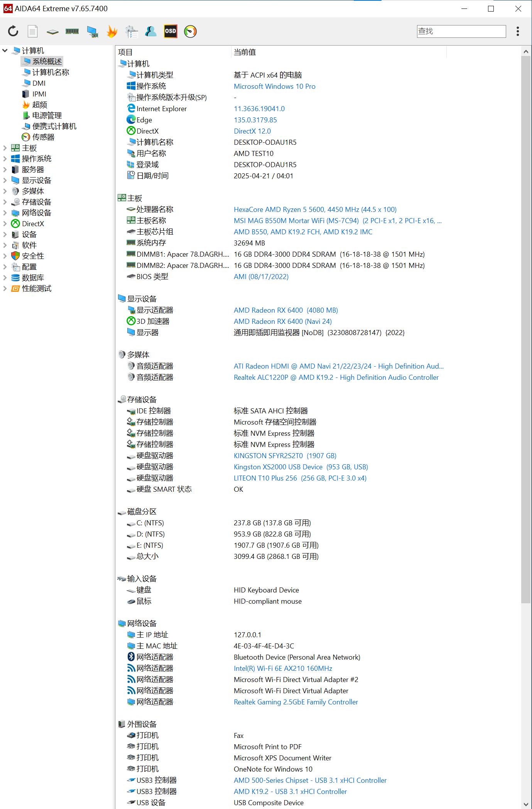This screenshot has height=809, width=532.
Task: Click the 电源管理 battery icon in sidebar
Action: [26, 115]
